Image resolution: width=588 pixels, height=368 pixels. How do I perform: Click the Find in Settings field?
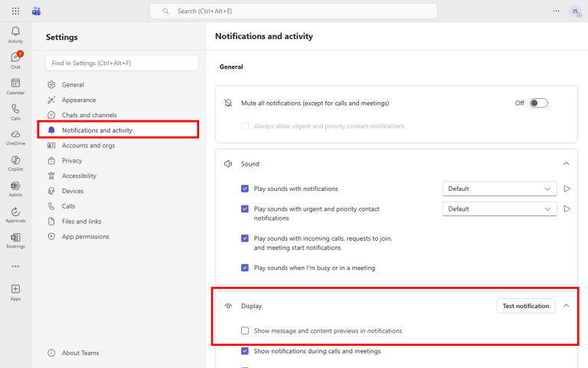(x=122, y=63)
